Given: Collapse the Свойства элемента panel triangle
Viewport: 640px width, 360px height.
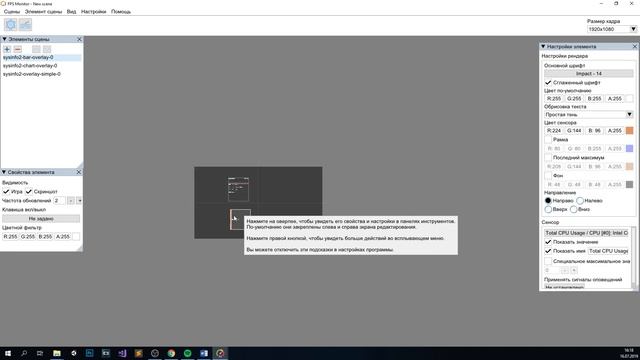Looking at the screenshot, I should (4, 172).
